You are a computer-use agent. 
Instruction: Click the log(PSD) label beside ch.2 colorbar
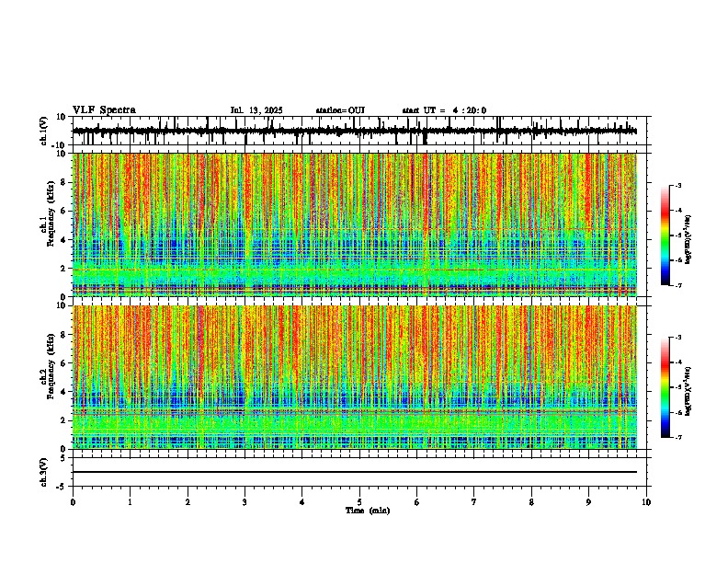(x=688, y=391)
